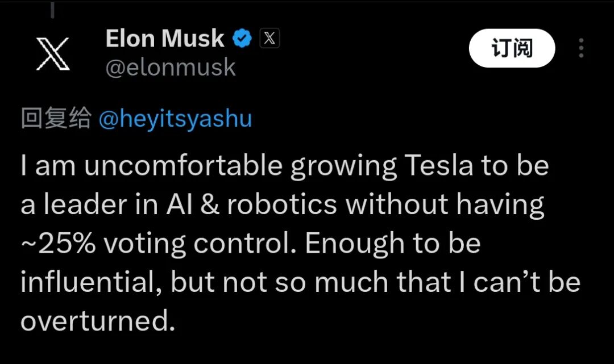The image size is (614, 364).
Task: Open the Elon Musk display name
Action: point(165,39)
